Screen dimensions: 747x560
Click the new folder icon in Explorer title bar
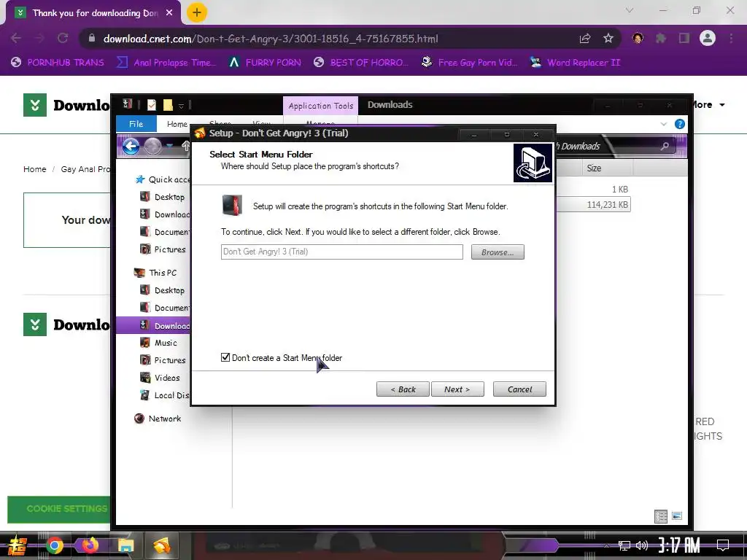tap(168, 105)
